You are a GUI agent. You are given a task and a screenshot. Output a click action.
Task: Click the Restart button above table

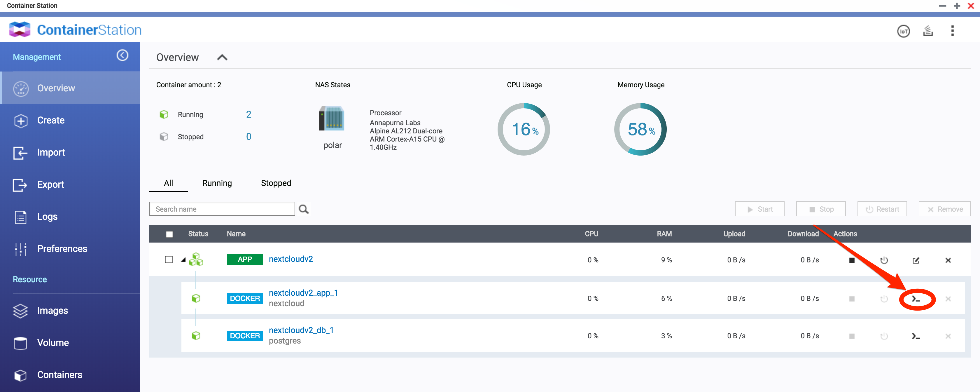(x=882, y=209)
